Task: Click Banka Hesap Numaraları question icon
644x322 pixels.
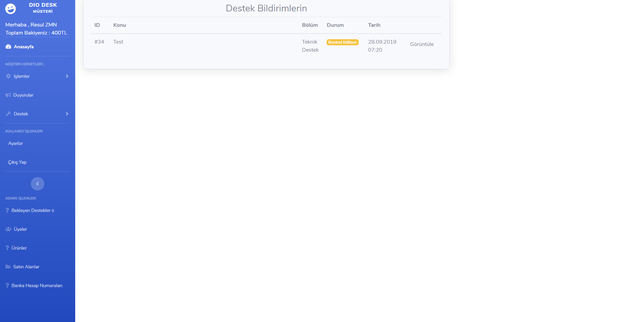Action: tap(7, 285)
